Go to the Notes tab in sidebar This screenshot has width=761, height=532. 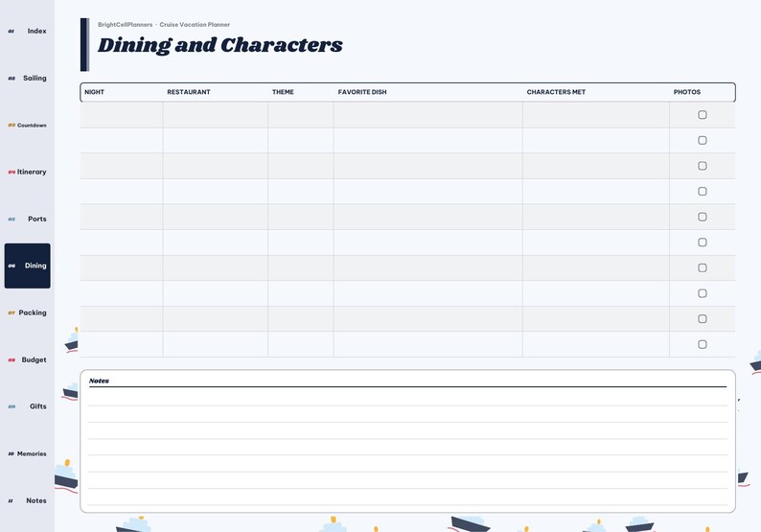pos(27,500)
